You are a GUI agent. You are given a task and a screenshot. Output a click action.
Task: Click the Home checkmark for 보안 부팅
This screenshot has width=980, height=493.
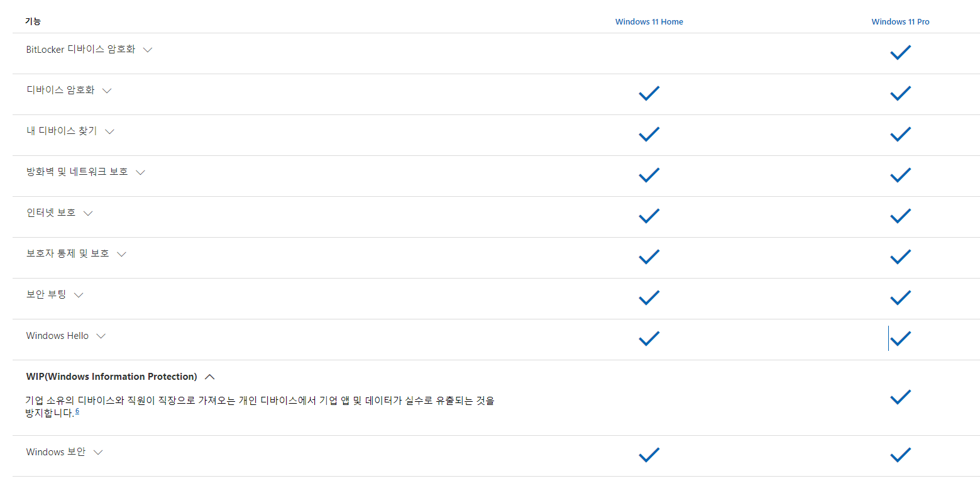[649, 297]
